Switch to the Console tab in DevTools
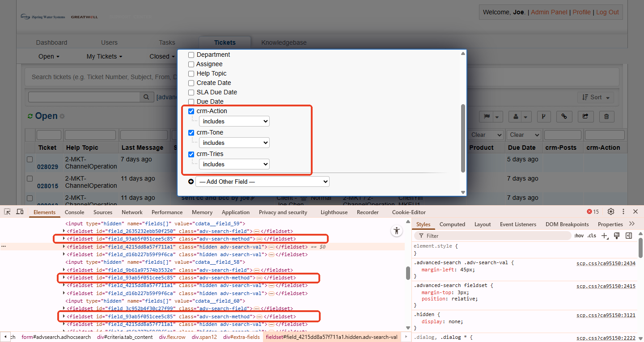644x342 pixels. (x=74, y=212)
